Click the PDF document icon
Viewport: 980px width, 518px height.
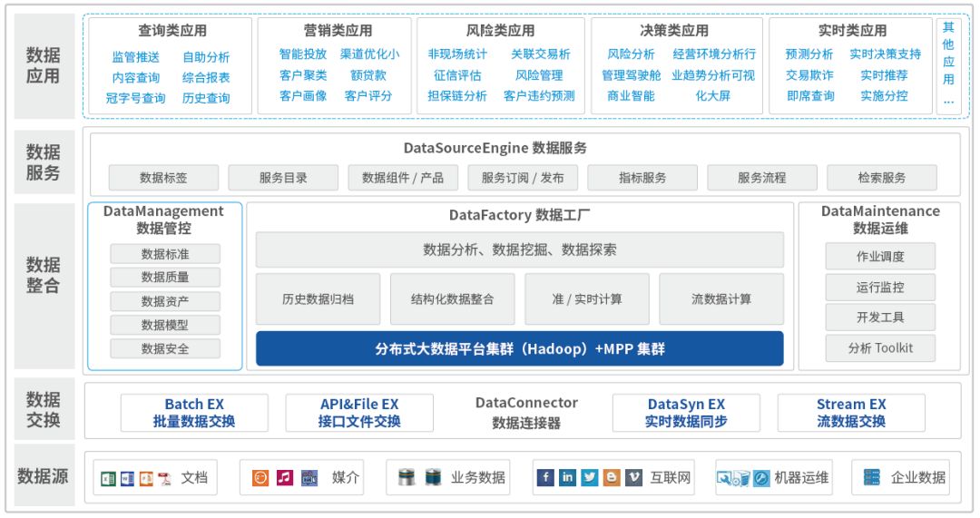point(165,478)
